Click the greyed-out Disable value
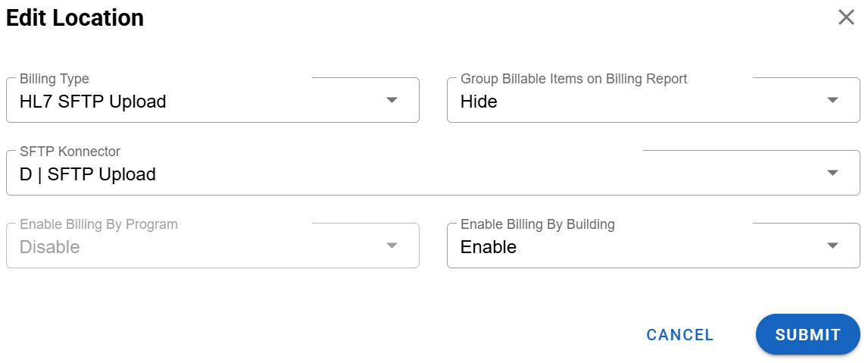The width and height of the screenshot is (868, 363). click(x=49, y=247)
